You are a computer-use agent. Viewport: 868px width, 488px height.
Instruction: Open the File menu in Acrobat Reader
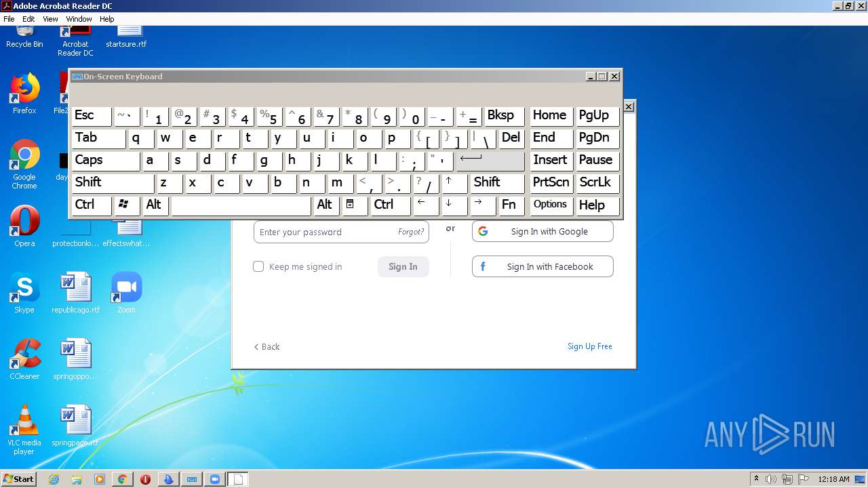tap(9, 19)
